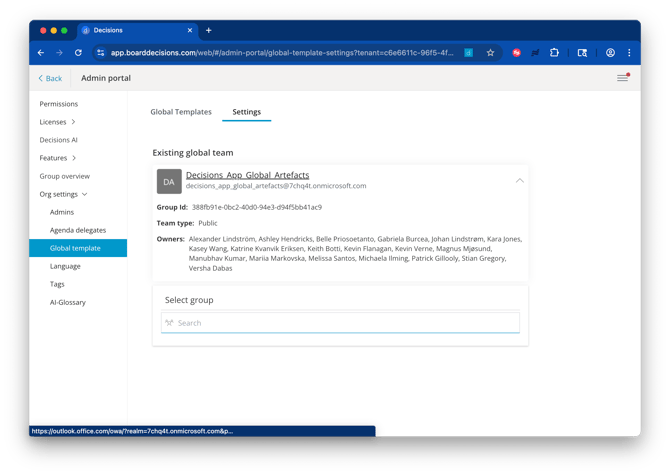The image size is (670, 475).
Task: Collapse the Decisions_App_Global_Artefacts team card
Action: [520, 181]
